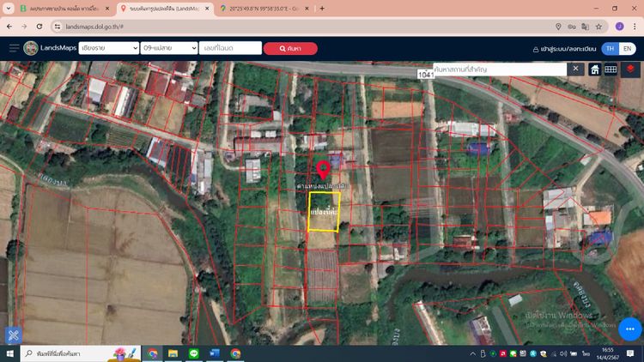The image size is (644, 362).
Task: Open the grid basemap gallery icon
Action: pos(611,69)
